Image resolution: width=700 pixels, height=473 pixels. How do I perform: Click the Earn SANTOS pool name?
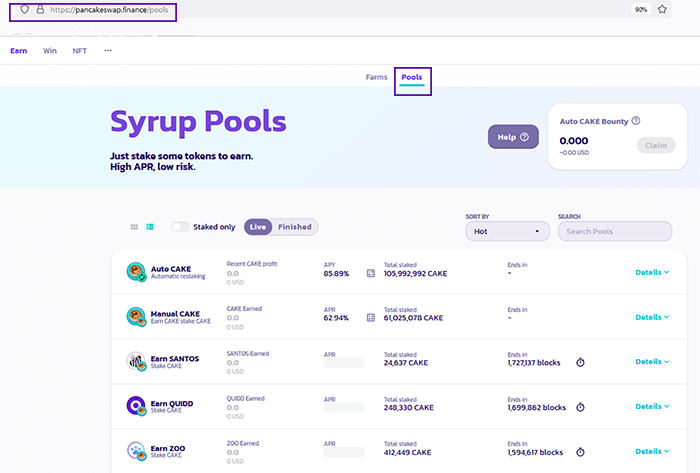point(175,359)
